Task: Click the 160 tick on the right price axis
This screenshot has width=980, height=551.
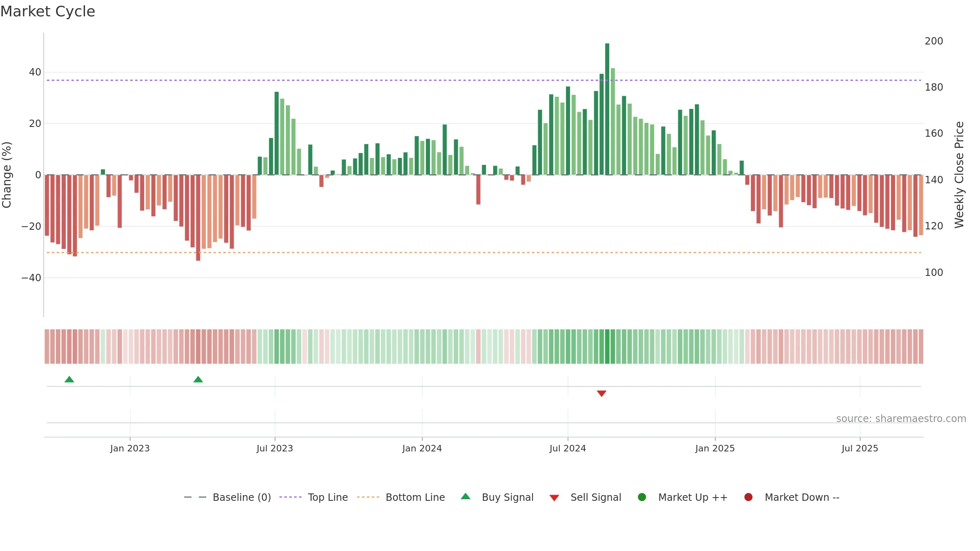Action: [934, 133]
